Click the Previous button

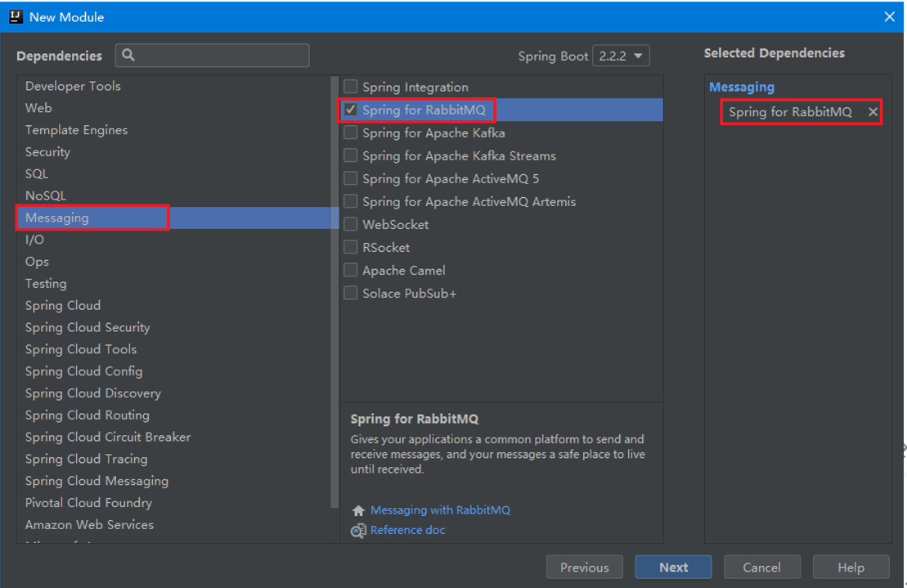click(x=584, y=568)
